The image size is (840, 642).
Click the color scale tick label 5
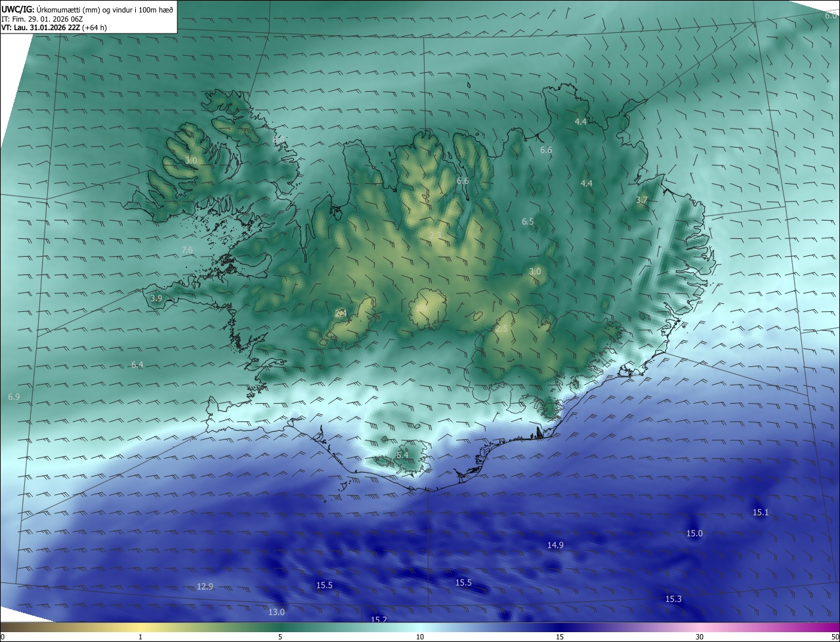[280, 637]
